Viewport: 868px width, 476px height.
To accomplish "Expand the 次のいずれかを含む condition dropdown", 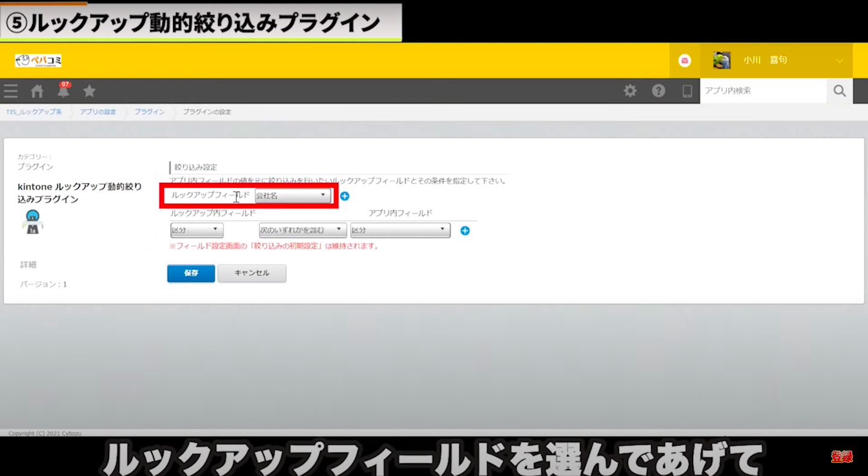I will pos(303,230).
